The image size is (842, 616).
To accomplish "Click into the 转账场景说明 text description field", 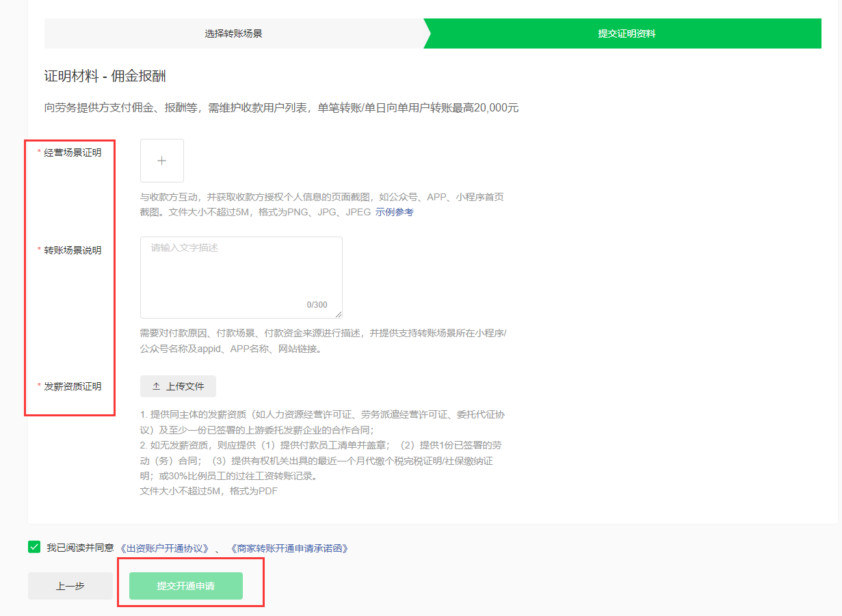I will pos(241,277).
